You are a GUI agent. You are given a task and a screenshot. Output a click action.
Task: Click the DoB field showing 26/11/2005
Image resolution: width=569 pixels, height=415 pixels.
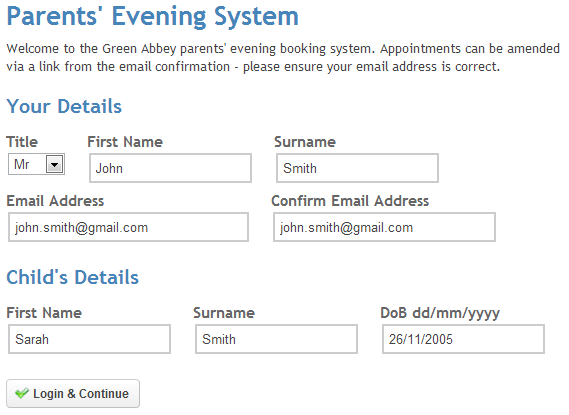[x=463, y=339]
